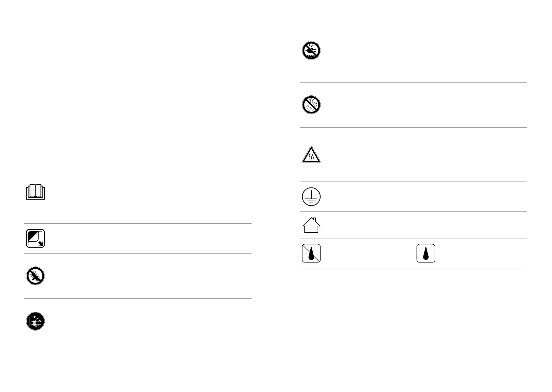The height and width of the screenshot is (392, 552).
Task: Click the divider between wet-hands and hot-surface icons
Action: [x=414, y=128]
